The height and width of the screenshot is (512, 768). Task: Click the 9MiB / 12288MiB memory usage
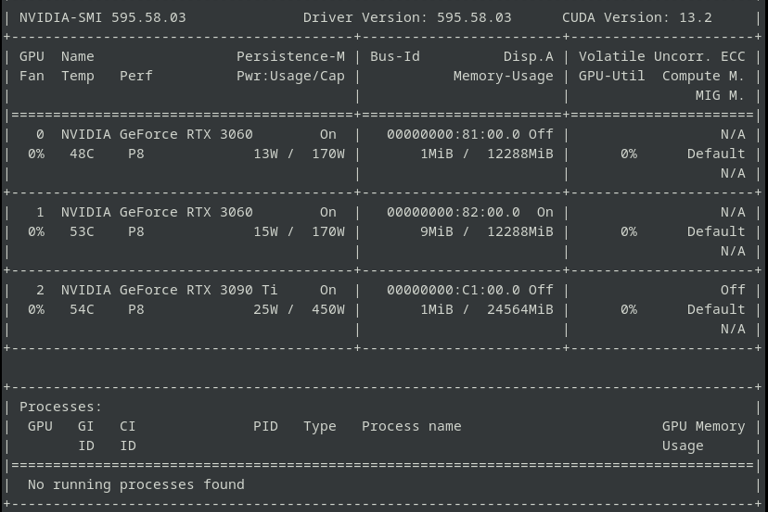[x=486, y=232]
